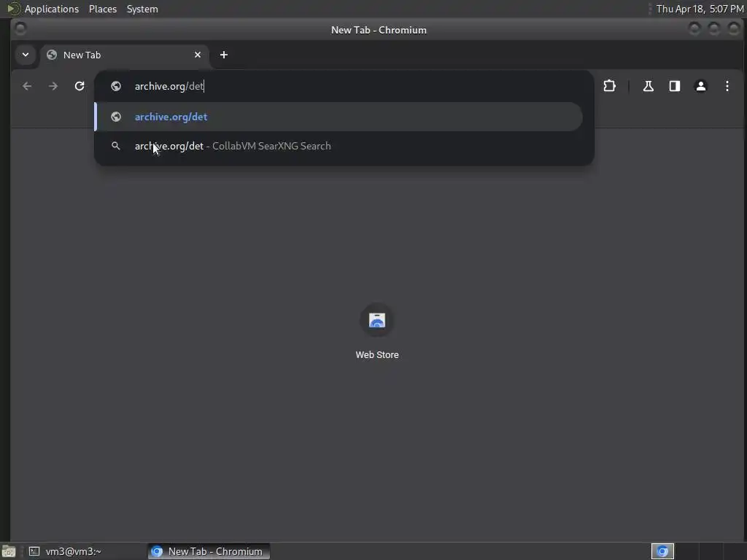
Task: Go back with the back arrow
Action: tap(27, 86)
